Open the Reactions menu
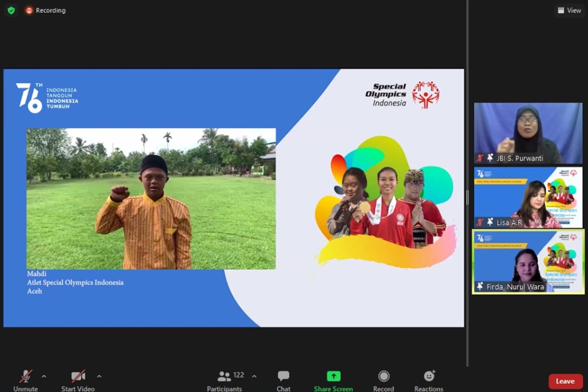The width and height of the screenshot is (588, 392). pos(429,381)
